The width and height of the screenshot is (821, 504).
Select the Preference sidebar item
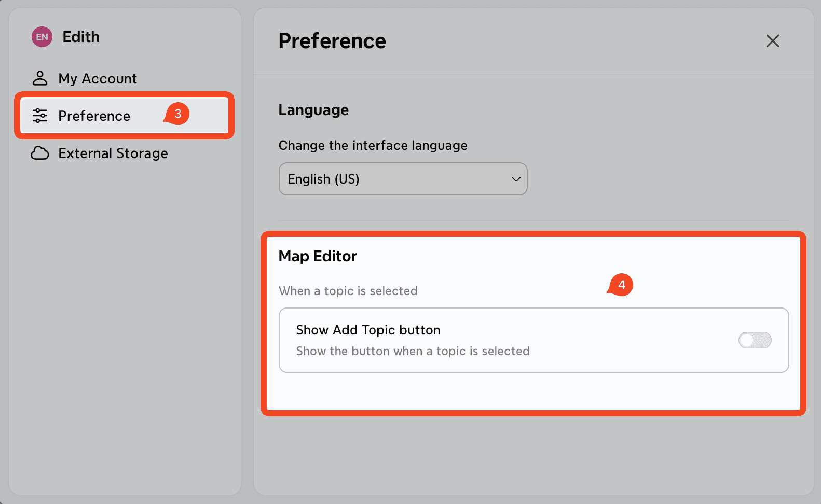coord(125,116)
